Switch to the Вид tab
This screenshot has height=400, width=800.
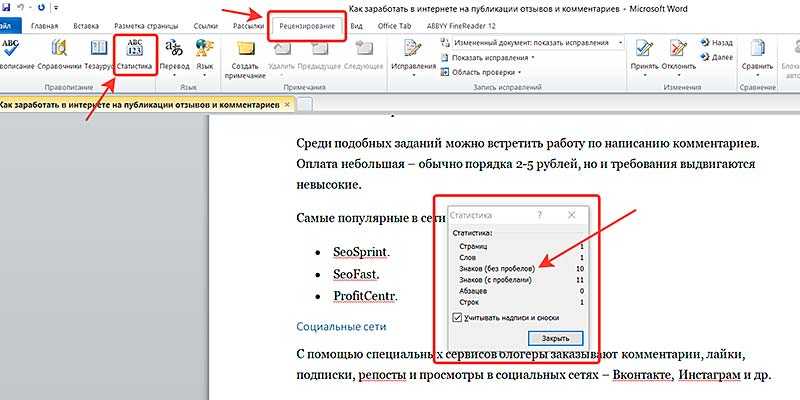point(356,26)
